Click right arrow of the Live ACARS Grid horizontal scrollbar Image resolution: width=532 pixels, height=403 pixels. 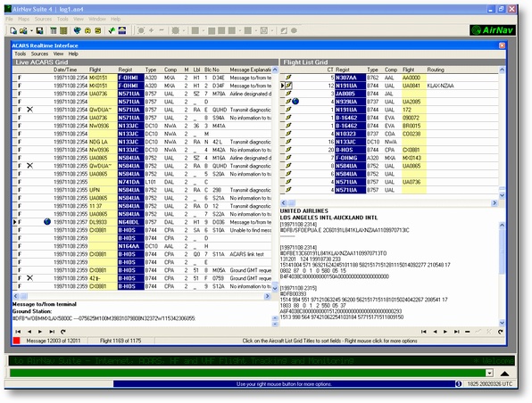coord(268,296)
